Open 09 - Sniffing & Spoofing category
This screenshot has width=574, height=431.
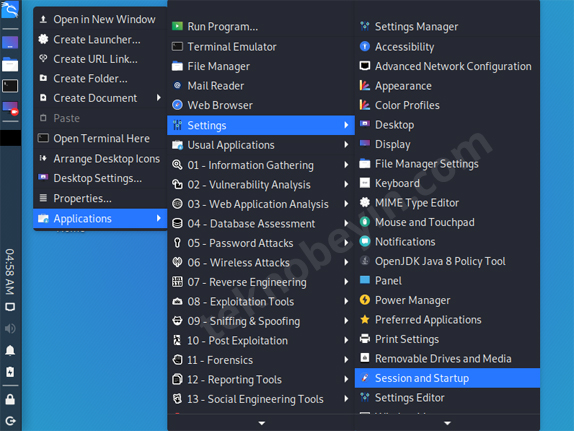coord(261,321)
